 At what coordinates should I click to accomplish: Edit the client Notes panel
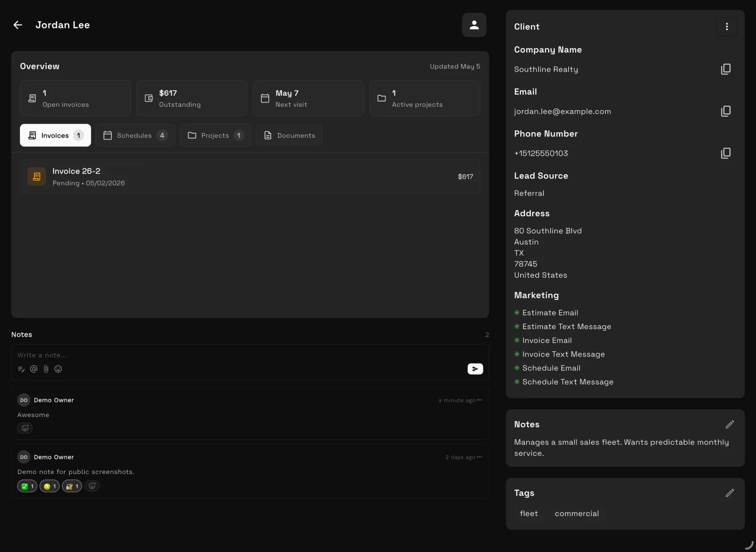(730, 425)
